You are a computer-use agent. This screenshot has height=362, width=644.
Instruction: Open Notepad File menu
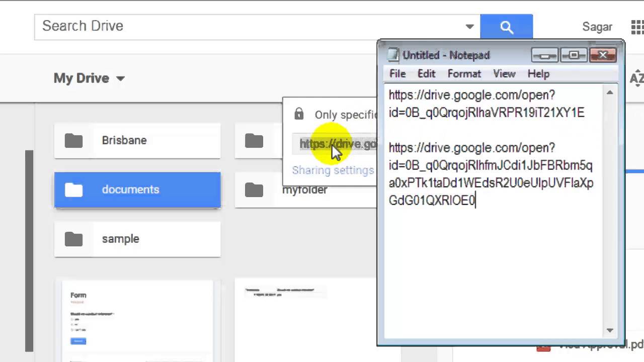pos(397,74)
